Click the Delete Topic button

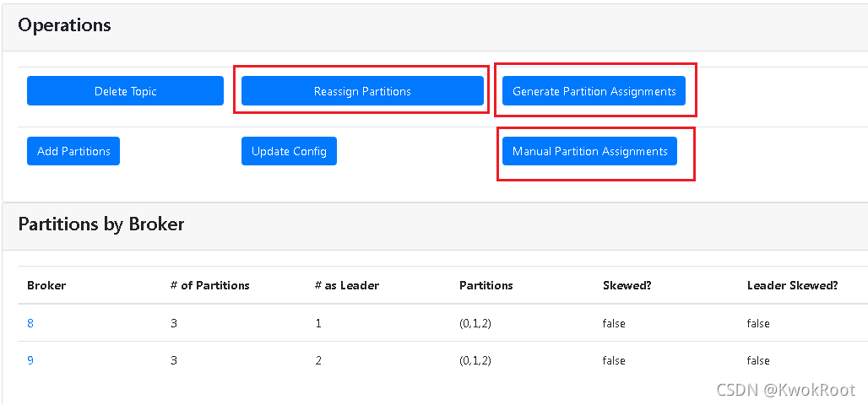point(125,91)
